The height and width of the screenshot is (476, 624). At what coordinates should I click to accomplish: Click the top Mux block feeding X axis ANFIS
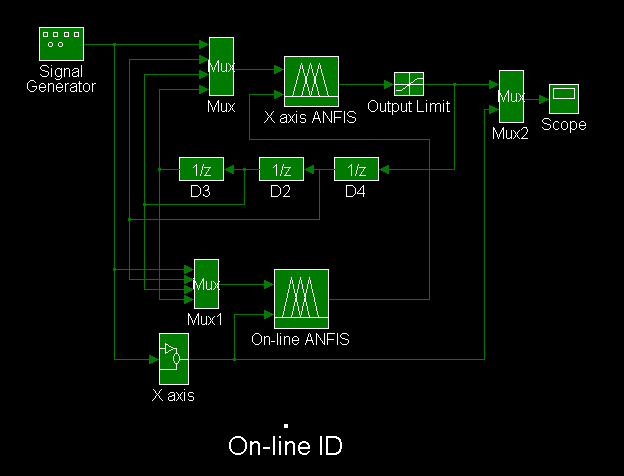click(x=221, y=67)
